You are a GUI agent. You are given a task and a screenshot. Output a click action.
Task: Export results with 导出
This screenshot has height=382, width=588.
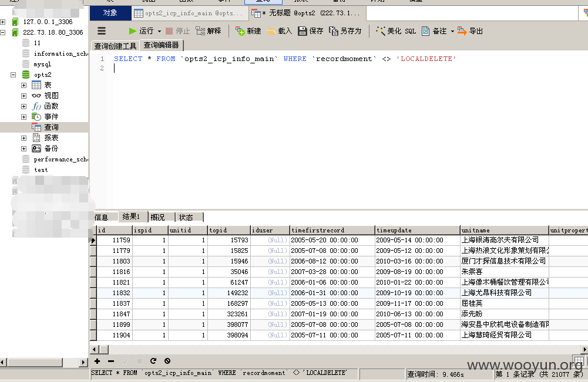pyautogui.click(x=471, y=31)
